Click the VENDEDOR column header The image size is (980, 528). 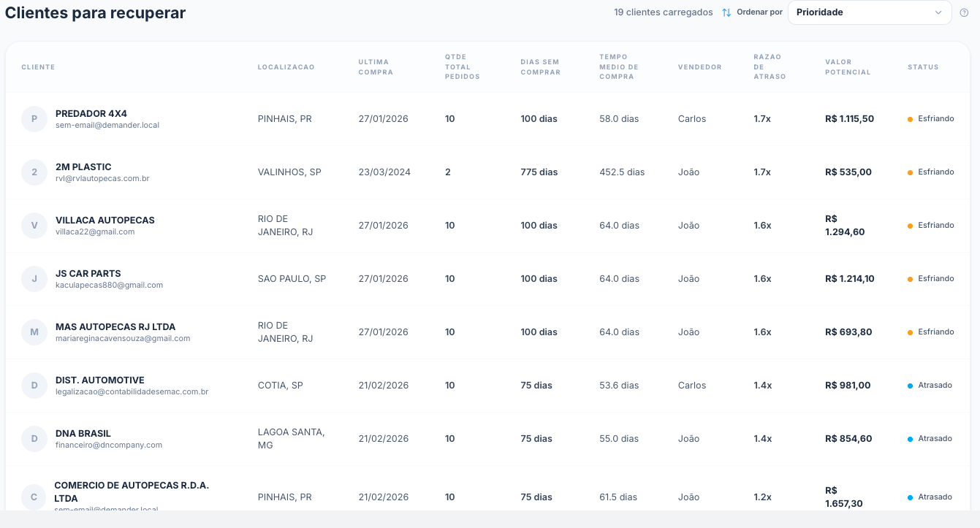(700, 67)
